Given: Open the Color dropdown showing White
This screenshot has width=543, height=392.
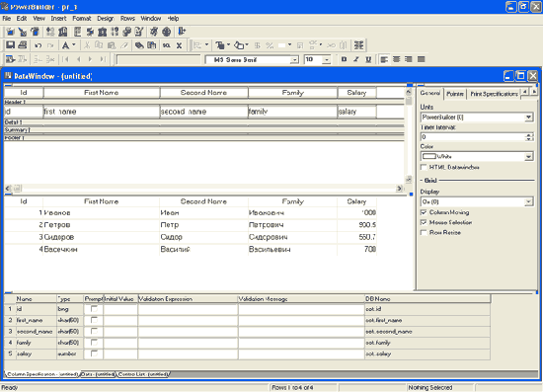Looking at the screenshot, I should coord(528,157).
